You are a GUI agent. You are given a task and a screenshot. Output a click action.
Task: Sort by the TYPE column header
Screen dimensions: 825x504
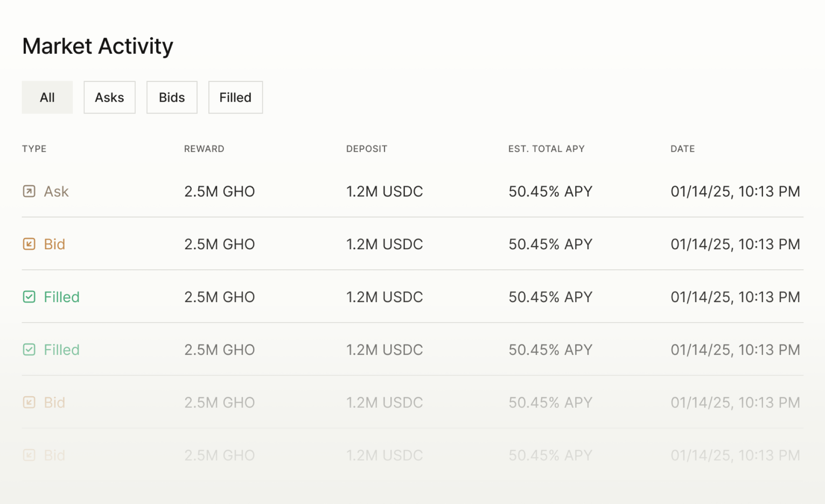click(x=34, y=149)
